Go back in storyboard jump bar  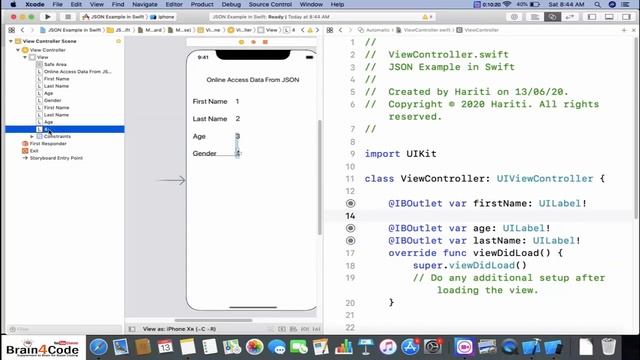(x=22, y=30)
